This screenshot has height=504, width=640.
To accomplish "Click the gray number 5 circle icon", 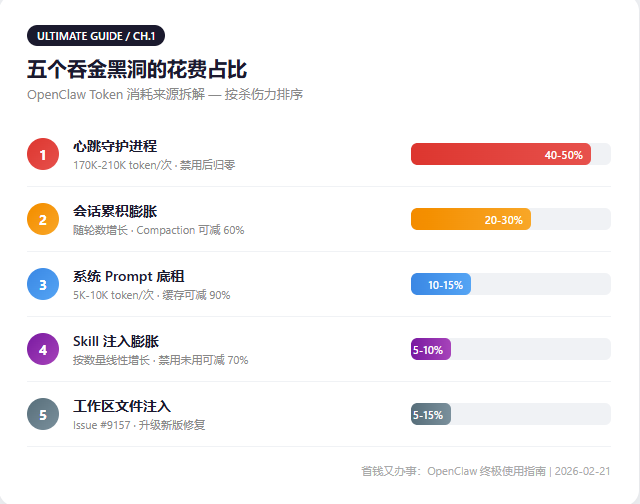I will 43,414.
